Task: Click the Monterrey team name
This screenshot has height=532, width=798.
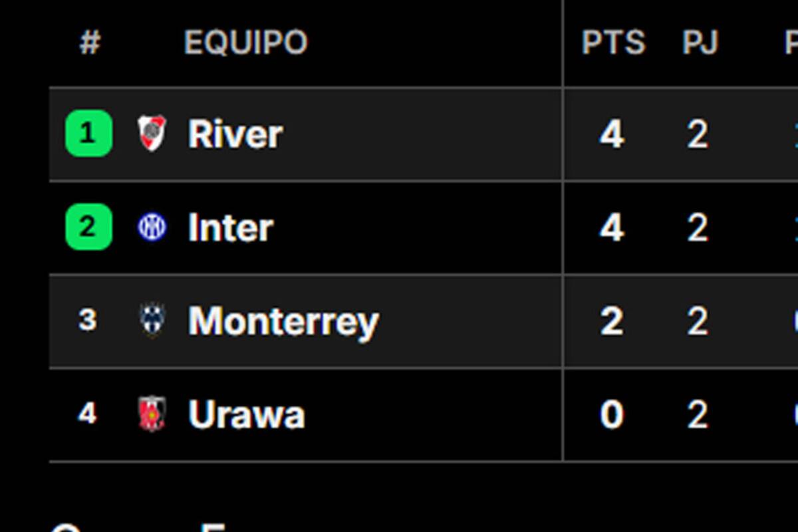Action: click(283, 321)
